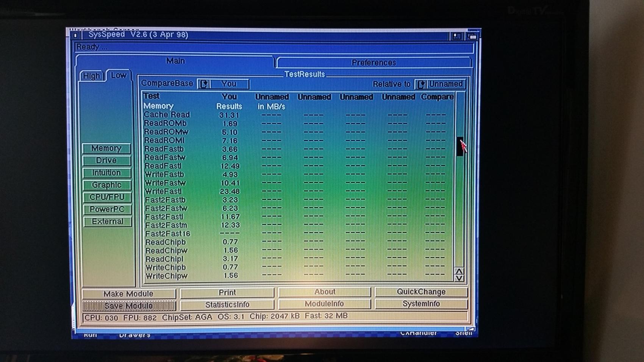The image size is (644, 362).
Task: Click the value 31.31 for Cache Read
Action: click(229, 115)
